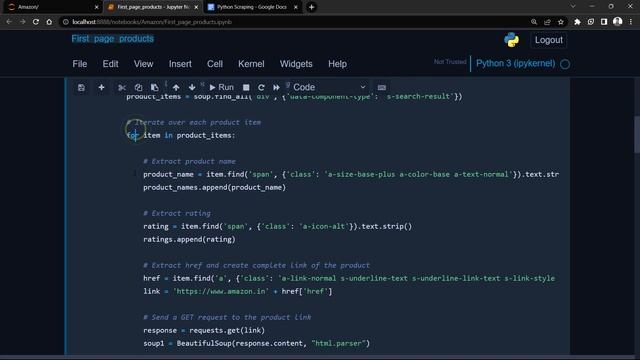Click the '# Extract product name' comment
640x360 pixels.
189,162
